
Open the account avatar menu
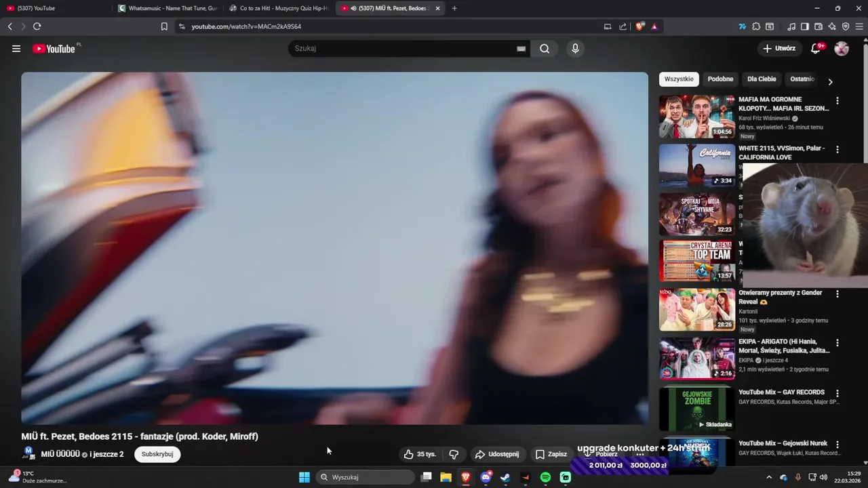click(842, 49)
